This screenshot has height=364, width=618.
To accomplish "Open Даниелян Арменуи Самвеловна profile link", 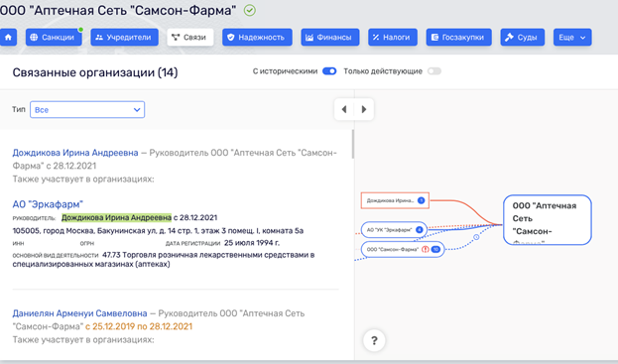I will 79,313.
